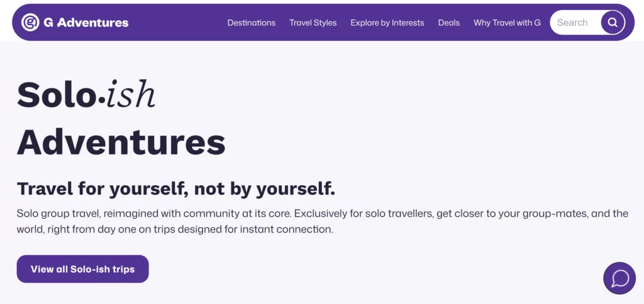Expand Explore by Interests menu
Viewport: 644px width, 304px height.
click(387, 23)
